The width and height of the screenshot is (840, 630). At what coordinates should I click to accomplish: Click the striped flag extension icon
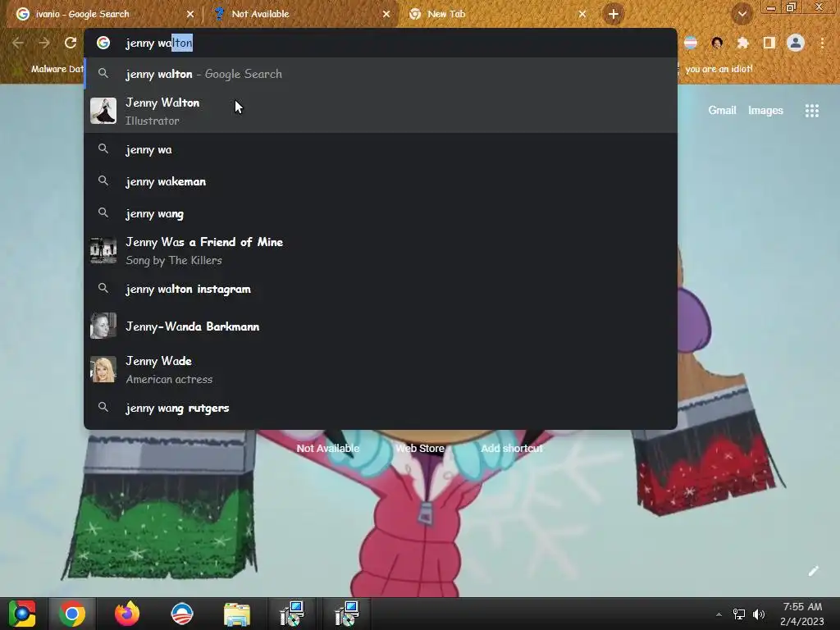(691, 43)
